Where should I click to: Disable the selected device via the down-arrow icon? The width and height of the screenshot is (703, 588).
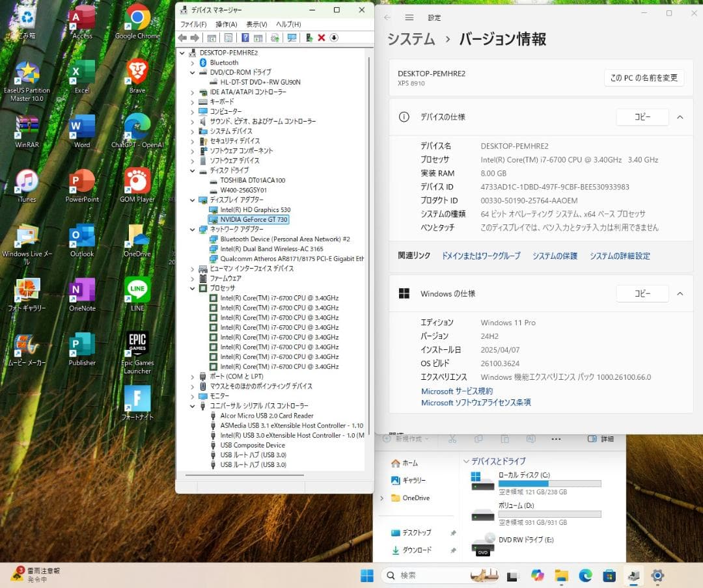[334, 38]
